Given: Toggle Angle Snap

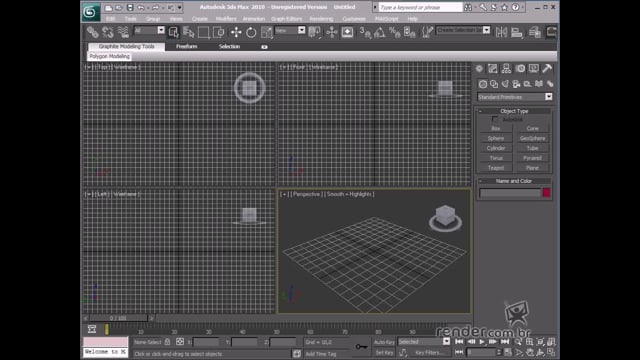Looking at the screenshot, I should click(380, 32).
